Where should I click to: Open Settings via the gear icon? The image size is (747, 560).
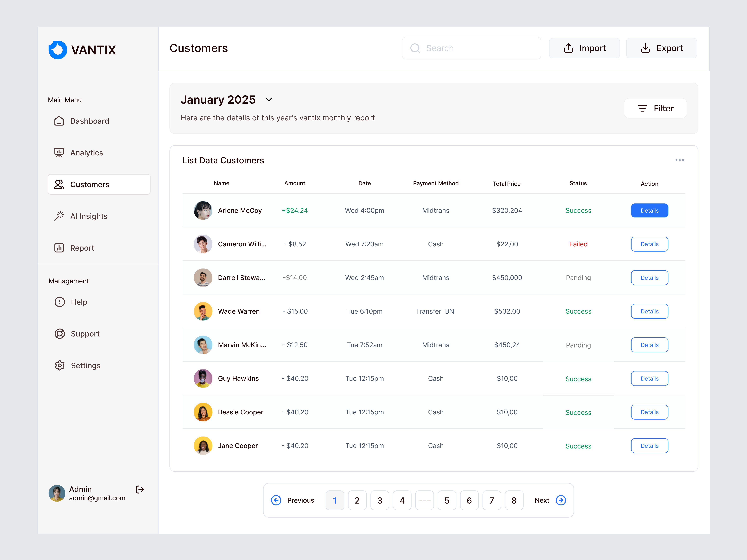click(x=59, y=365)
